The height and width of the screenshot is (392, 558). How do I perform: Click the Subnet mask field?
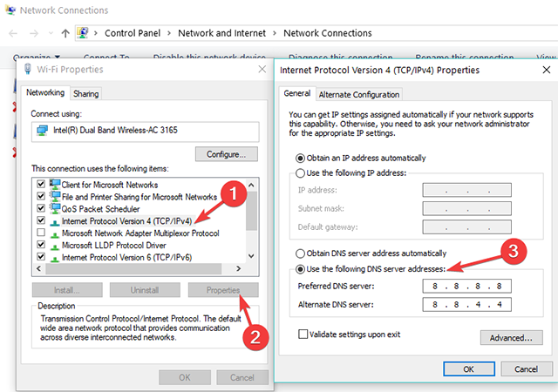467,208
